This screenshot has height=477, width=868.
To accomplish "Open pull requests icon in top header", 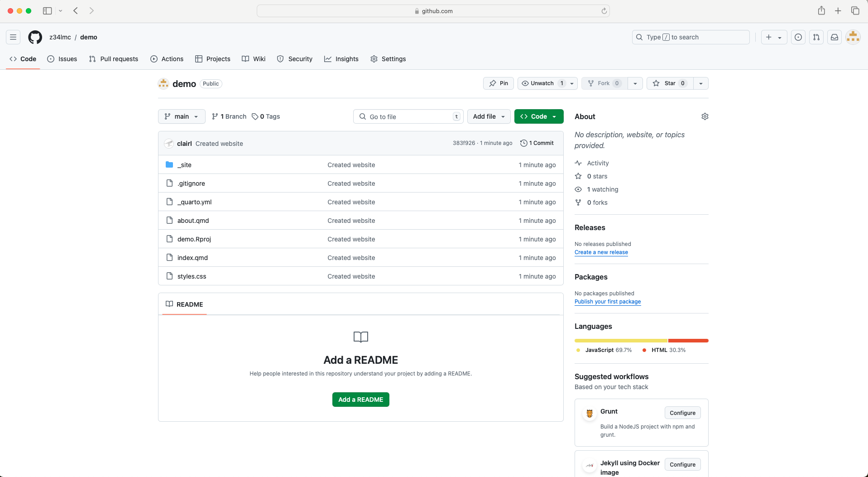I will pyautogui.click(x=816, y=37).
